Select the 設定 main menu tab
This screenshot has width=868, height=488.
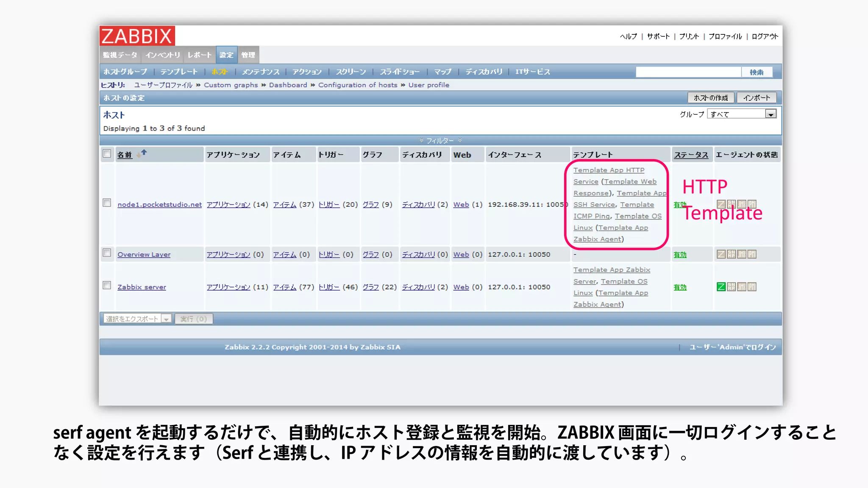226,55
